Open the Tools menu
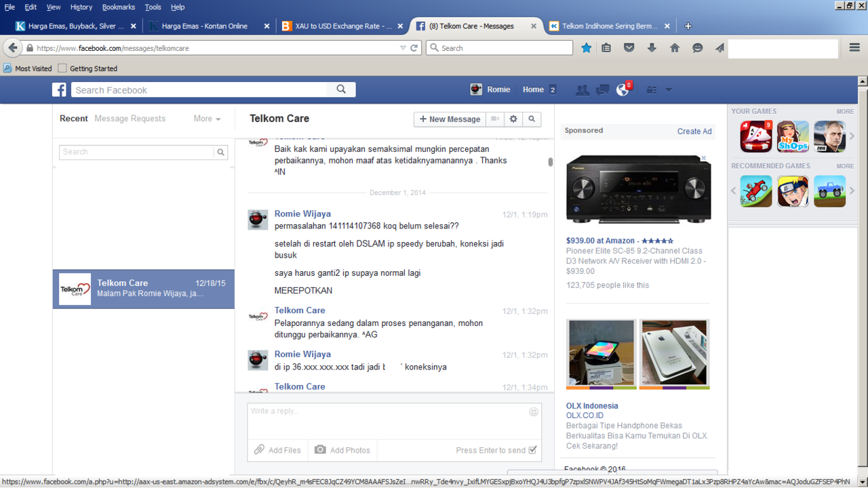Screen dimensions: 868x488 coord(153,7)
